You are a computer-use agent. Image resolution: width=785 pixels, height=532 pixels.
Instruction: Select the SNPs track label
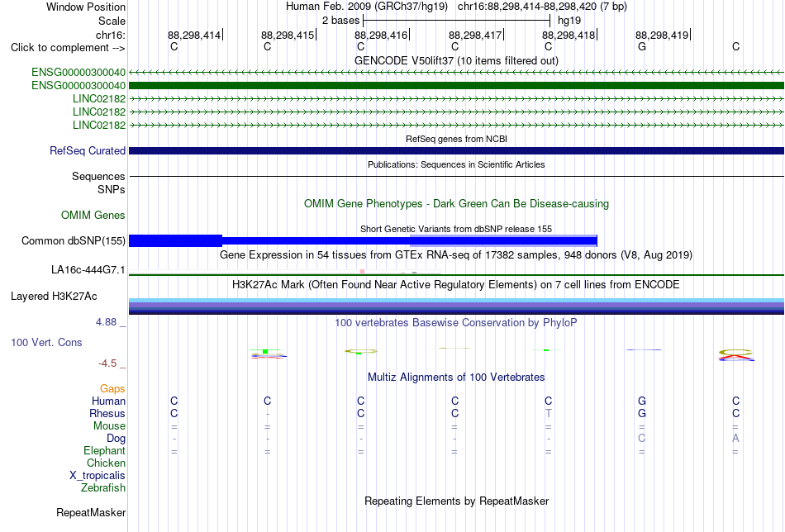[x=112, y=189]
